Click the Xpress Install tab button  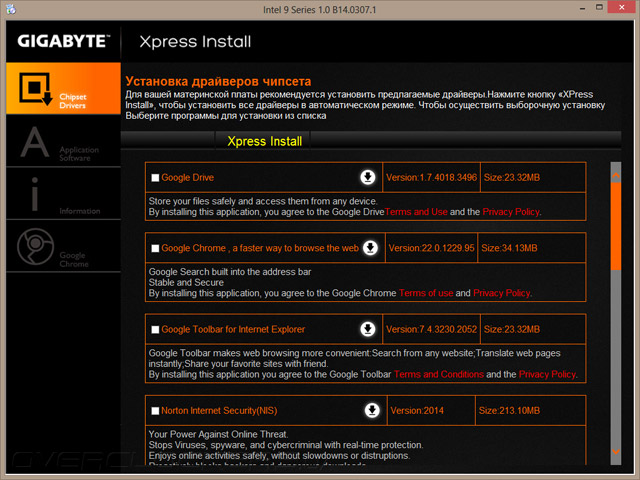[264, 141]
